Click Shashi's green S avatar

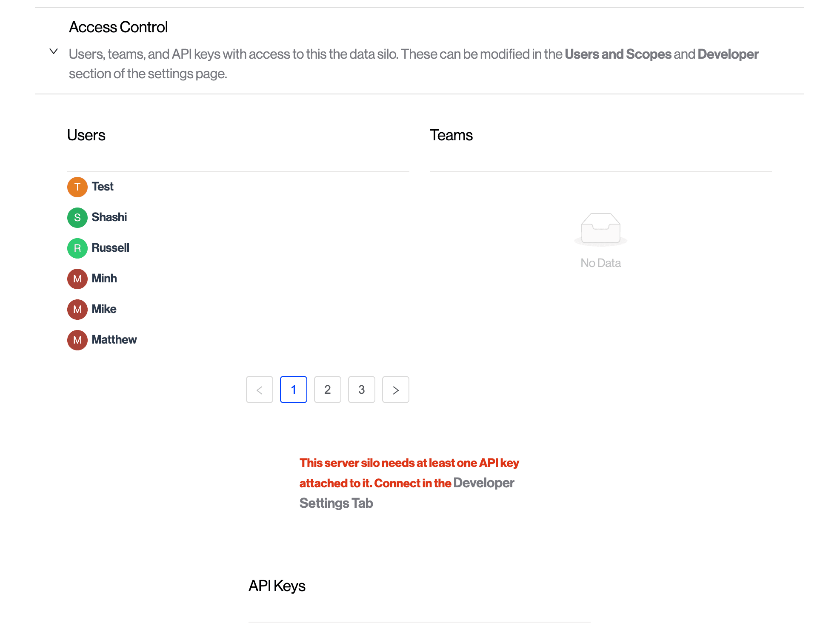[77, 218]
